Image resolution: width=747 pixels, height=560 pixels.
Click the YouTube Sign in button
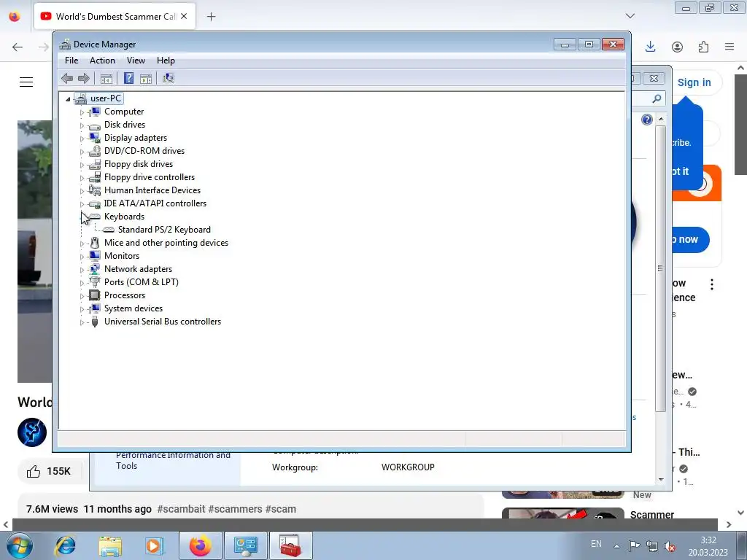point(694,82)
